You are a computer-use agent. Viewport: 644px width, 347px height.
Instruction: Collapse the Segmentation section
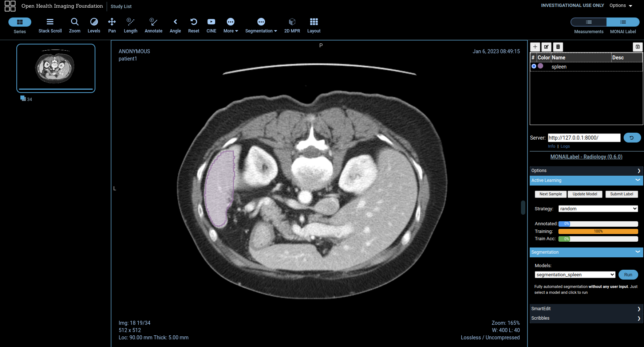(586, 252)
